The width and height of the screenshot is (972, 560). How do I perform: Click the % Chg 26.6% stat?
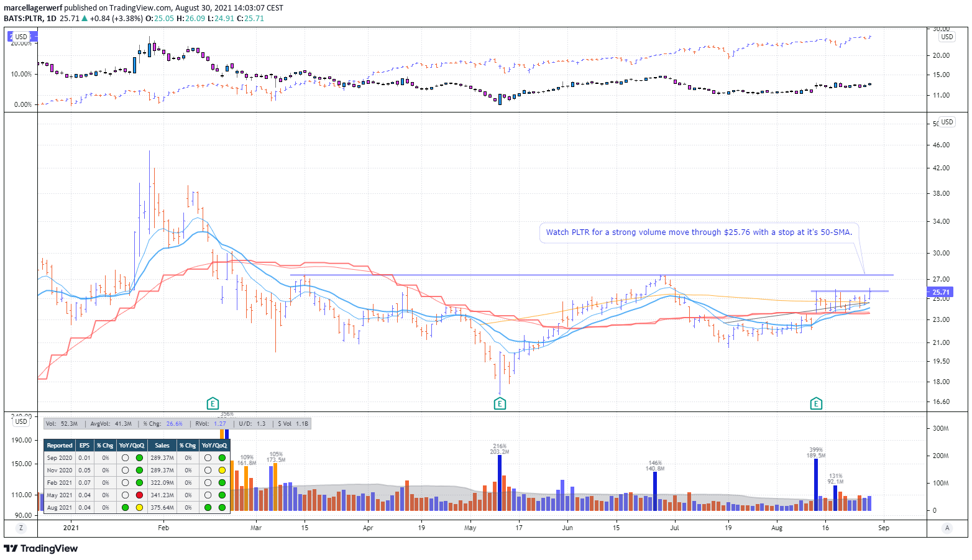tap(163, 424)
